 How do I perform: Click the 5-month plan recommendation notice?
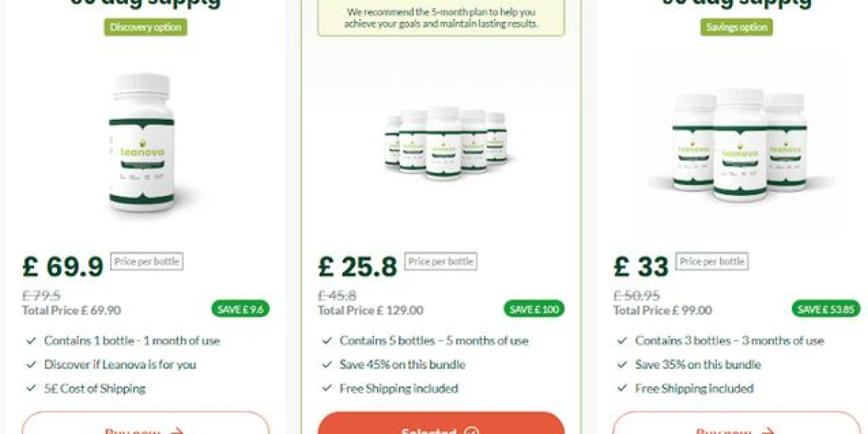click(x=441, y=18)
